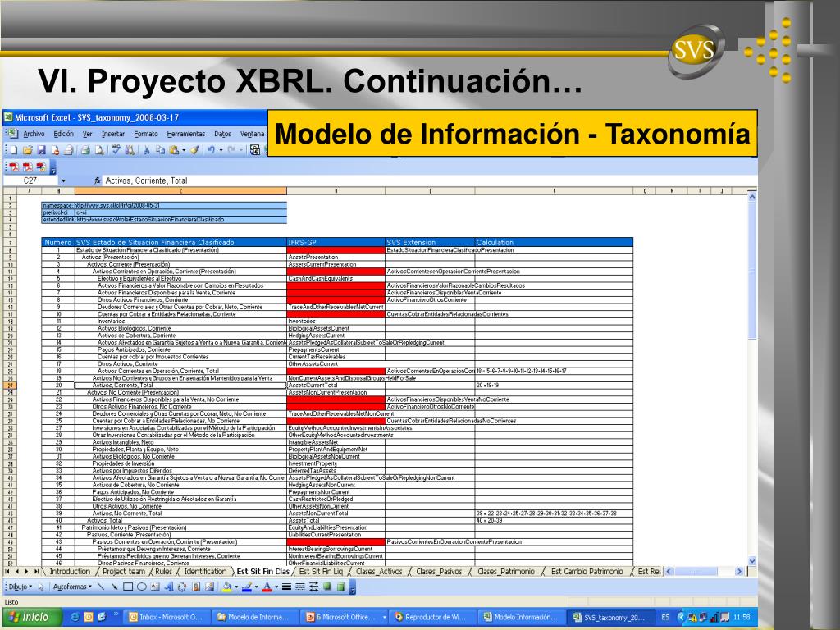Open Font Color dropdown arrow
This screenshot has width=840, height=630.
tap(276, 587)
